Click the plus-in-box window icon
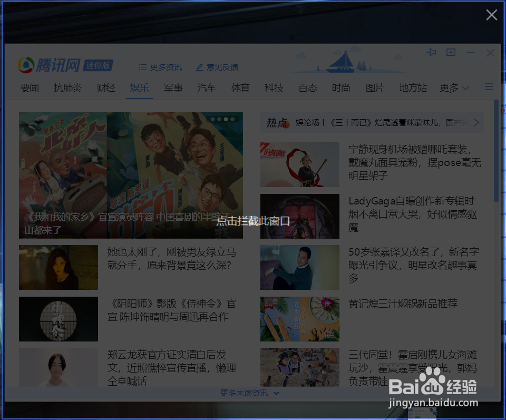The image size is (506, 420). [x=451, y=52]
